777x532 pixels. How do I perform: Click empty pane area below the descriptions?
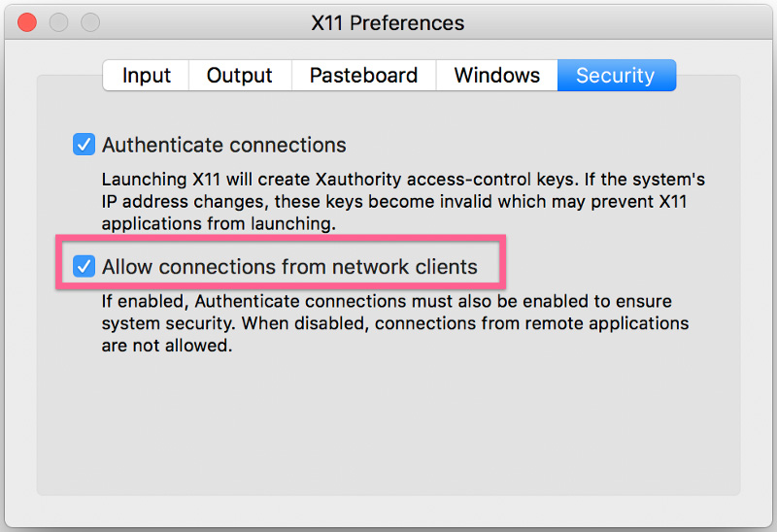tap(388, 427)
